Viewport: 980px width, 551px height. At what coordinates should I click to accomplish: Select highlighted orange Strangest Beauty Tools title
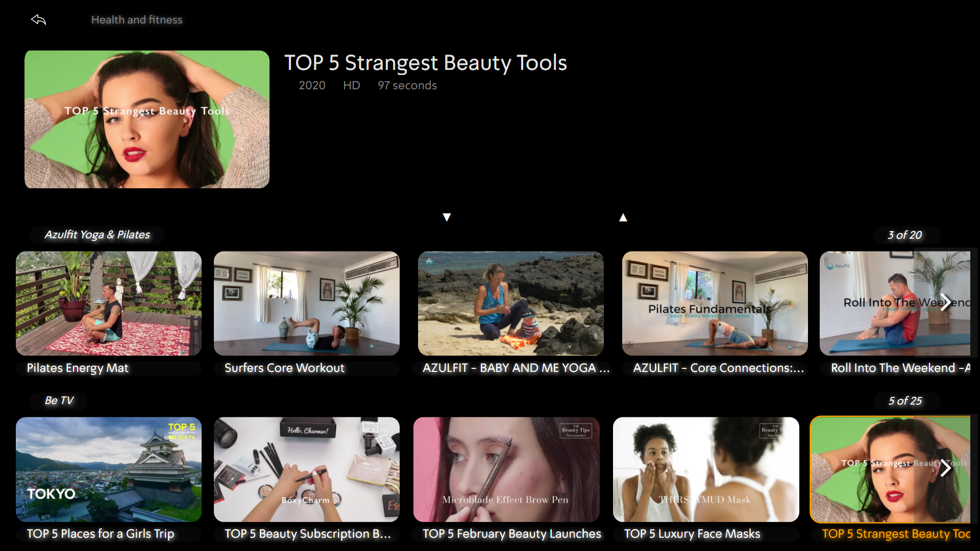pos(896,534)
